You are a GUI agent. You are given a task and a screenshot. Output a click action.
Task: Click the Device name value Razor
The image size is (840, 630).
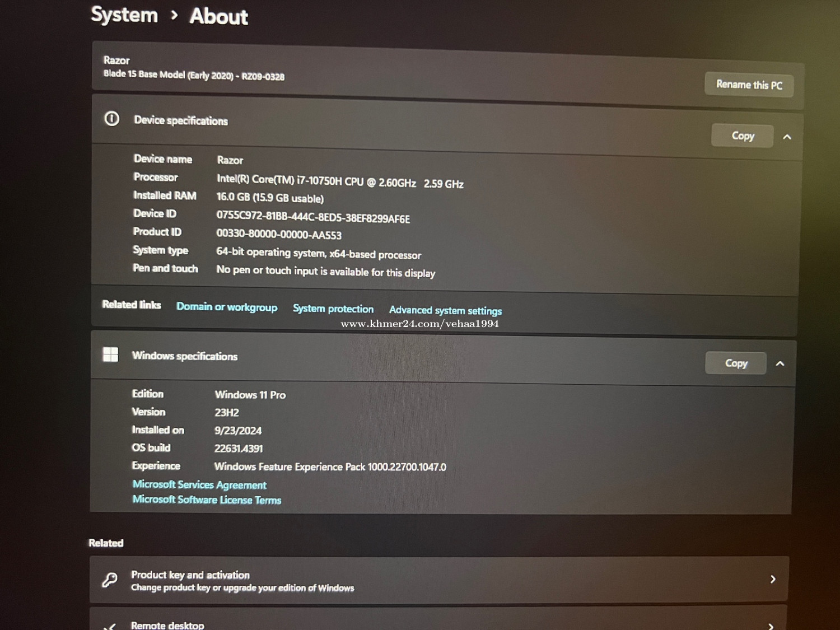[230, 160]
